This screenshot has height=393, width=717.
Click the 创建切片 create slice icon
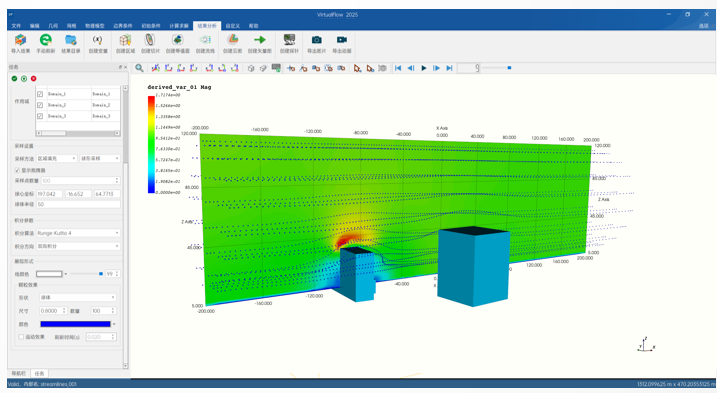click(x=150, y=40)
